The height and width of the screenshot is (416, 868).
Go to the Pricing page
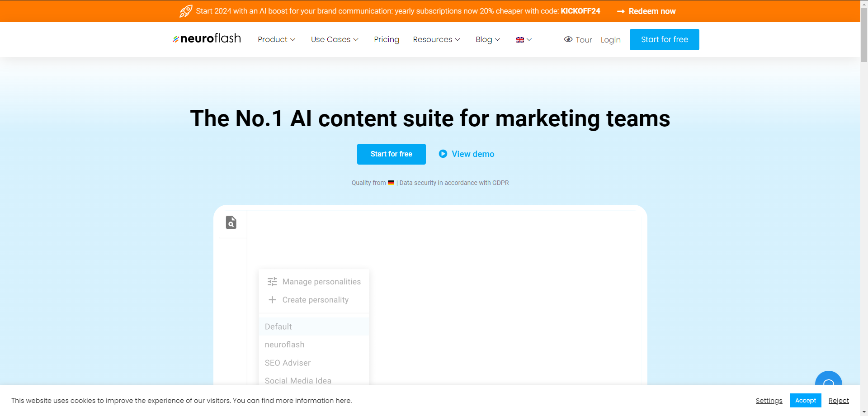point(387,39)
